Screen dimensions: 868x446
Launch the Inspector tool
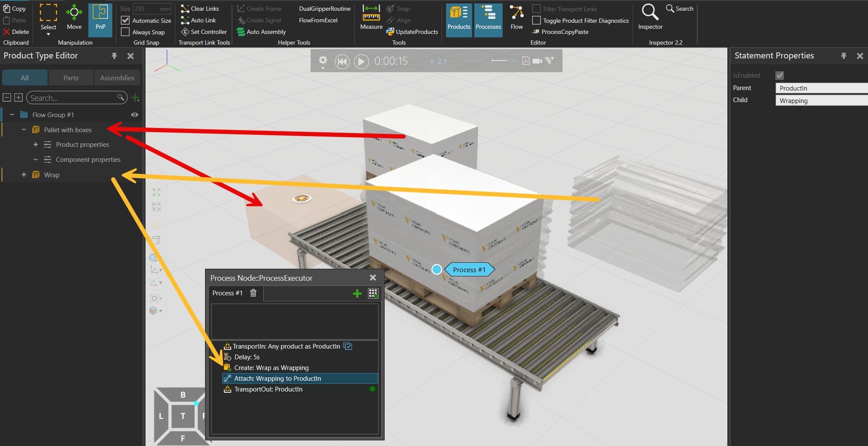650,18
